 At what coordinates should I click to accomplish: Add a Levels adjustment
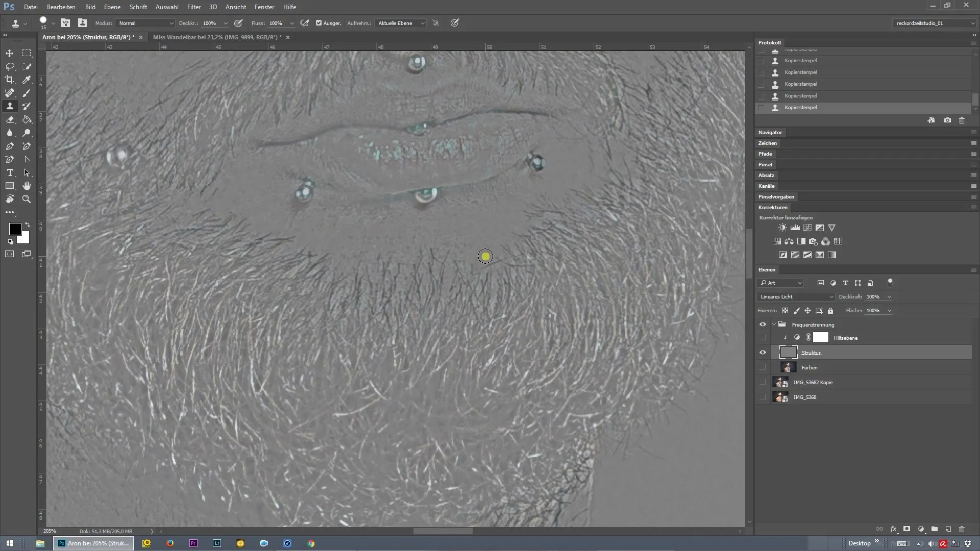(795, 228)
